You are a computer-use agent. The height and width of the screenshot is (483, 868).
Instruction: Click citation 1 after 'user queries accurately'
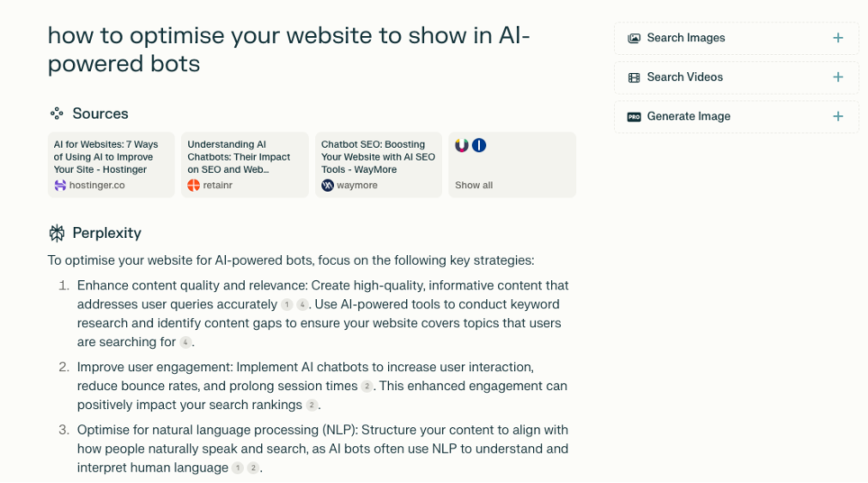coord(286,305)
